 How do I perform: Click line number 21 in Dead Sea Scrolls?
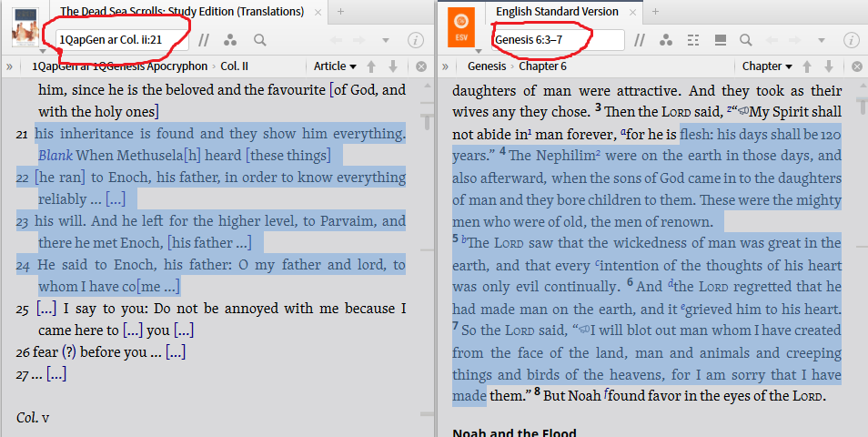[x=22, y=135]
